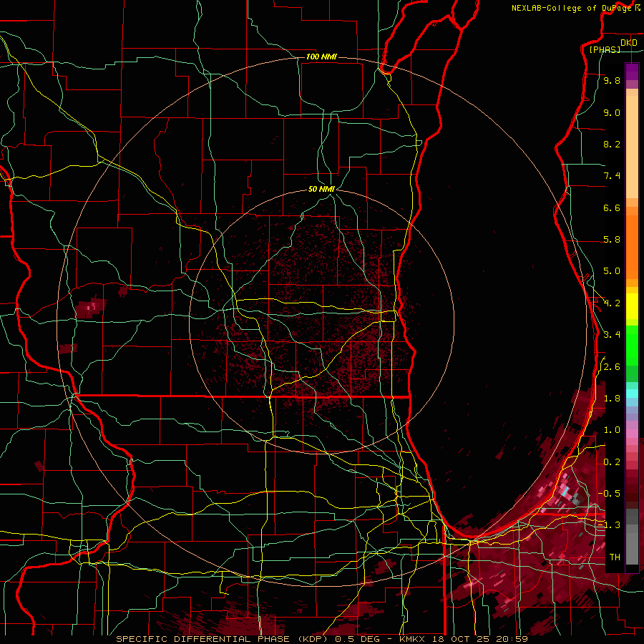The image size is (644, 644).
Task: Click the 100 NMI range ring label
Action: pyautogui.click(x=321, y=57)
